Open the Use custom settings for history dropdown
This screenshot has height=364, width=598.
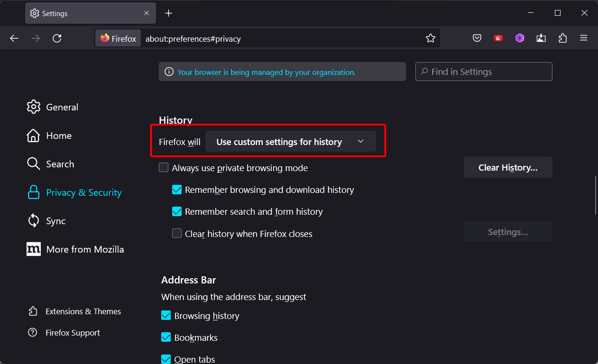click(x=290, y=142)
